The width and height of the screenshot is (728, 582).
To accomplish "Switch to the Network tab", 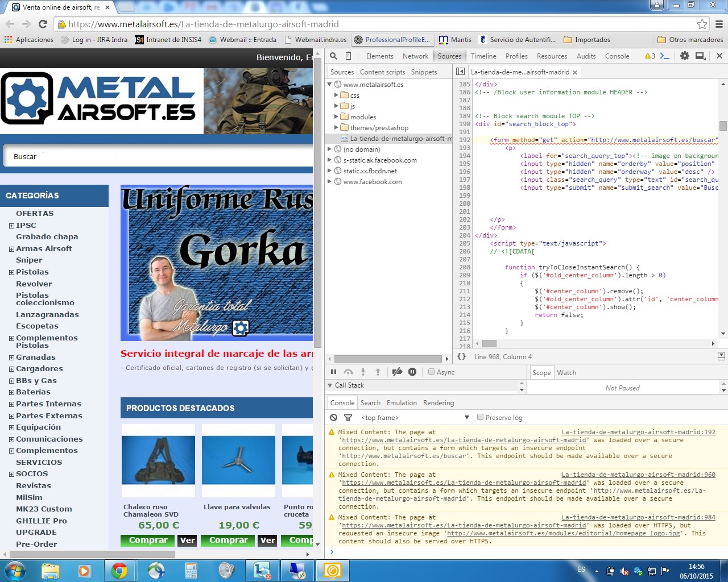I will (415, 56).
